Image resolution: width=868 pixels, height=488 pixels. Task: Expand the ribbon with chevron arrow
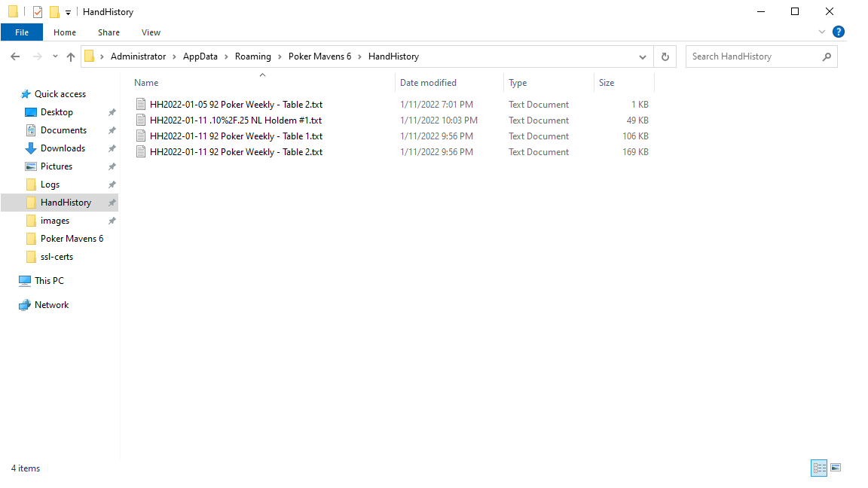tap(822, 32)
